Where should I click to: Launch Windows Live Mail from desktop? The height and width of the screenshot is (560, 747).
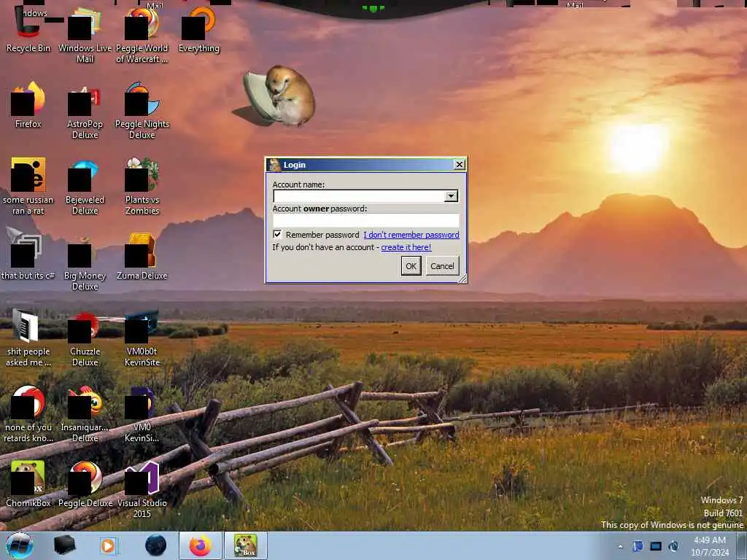coord(85,35)
